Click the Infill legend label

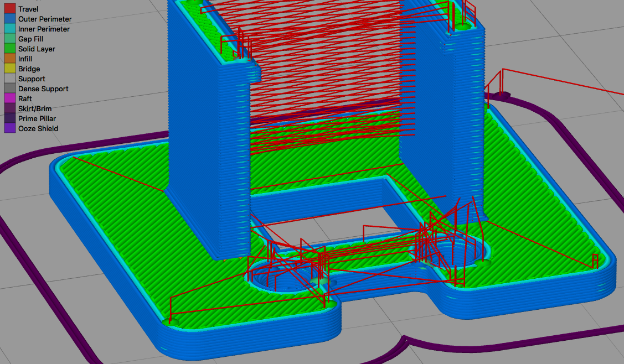coord(25,59)
